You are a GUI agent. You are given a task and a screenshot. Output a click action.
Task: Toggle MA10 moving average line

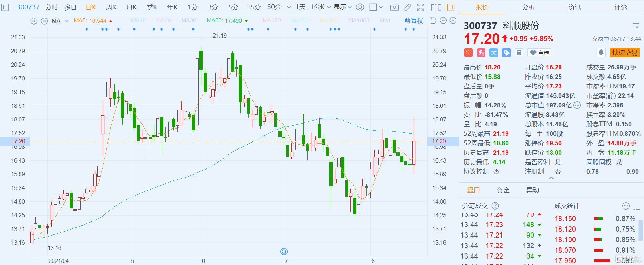(x=139, y=21)
